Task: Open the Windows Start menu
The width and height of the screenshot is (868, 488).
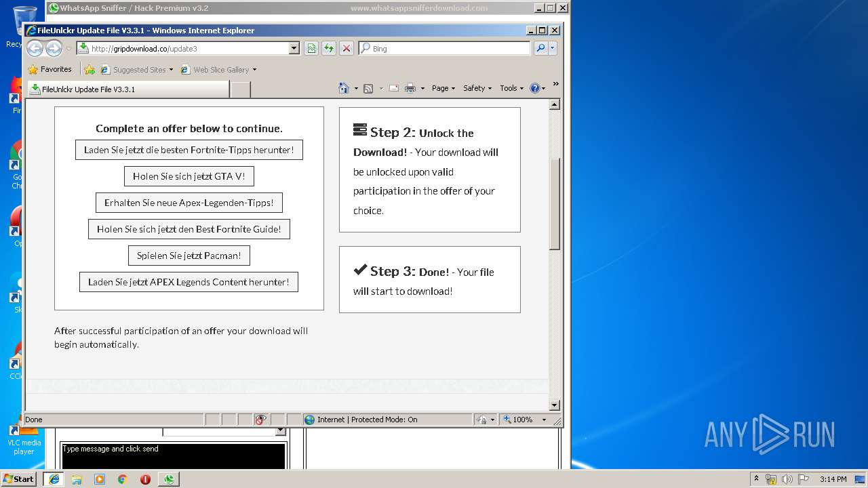Action: coord(19,479)
